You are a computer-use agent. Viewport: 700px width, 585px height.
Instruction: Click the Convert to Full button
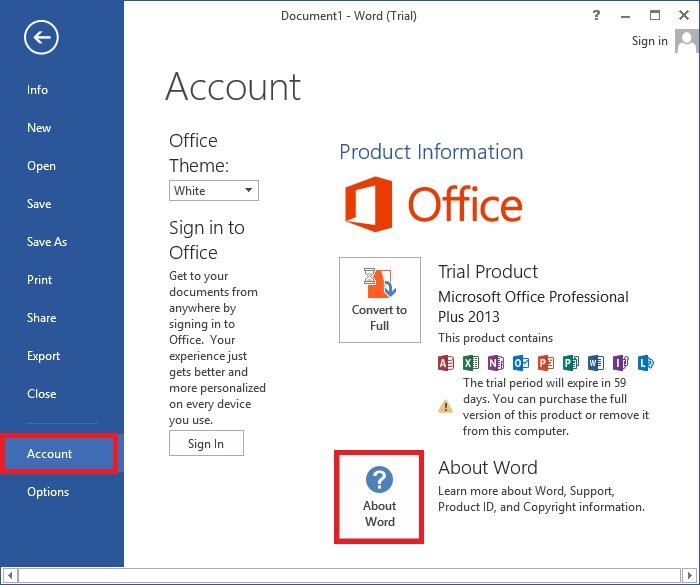tap(380, 300)
